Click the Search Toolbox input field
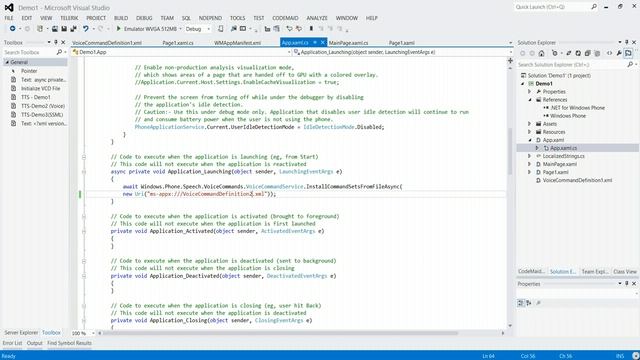The image size is (640, 360). click(x=29, y=52)
